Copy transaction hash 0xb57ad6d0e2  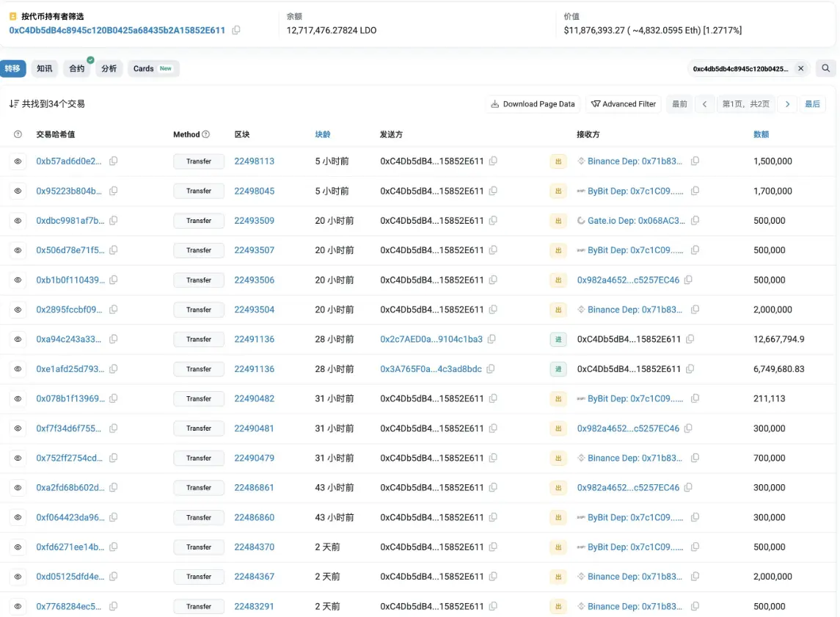click(x=114, y=161)
